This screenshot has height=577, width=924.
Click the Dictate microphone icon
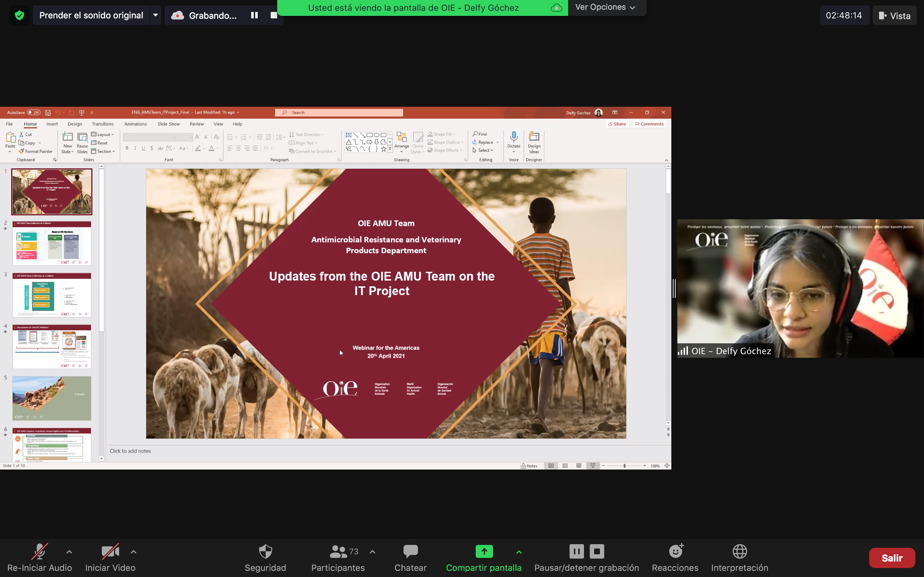pos(514,137)
